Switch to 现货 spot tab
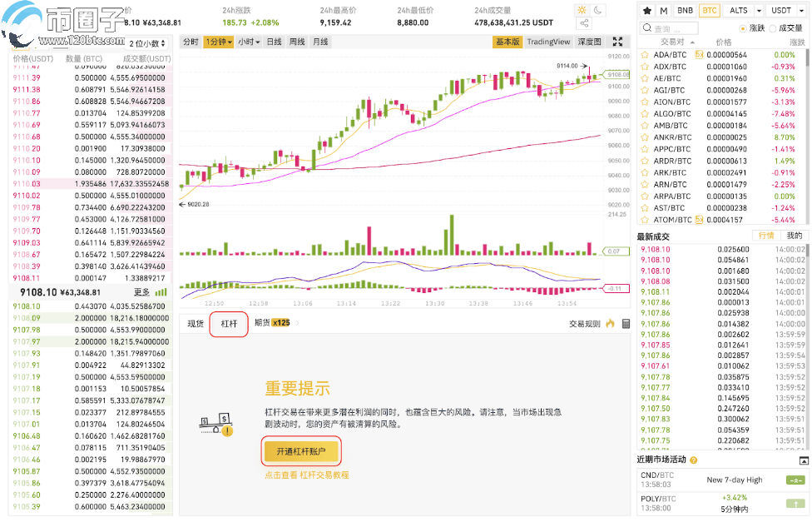 [196, 324]
